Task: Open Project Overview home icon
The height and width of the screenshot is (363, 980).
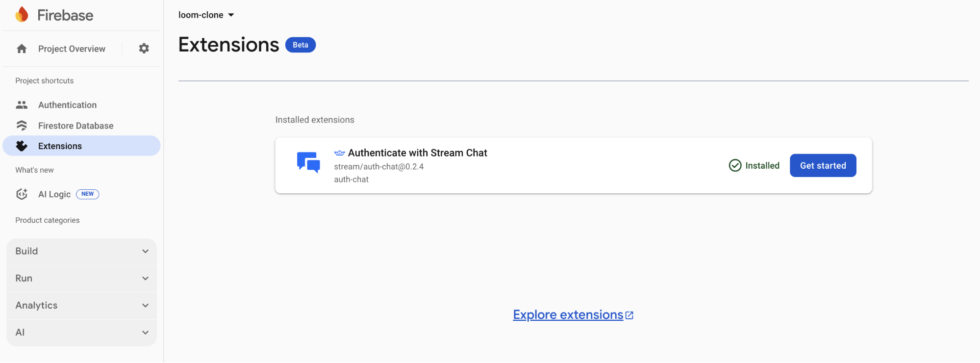Action: point(22,49)
